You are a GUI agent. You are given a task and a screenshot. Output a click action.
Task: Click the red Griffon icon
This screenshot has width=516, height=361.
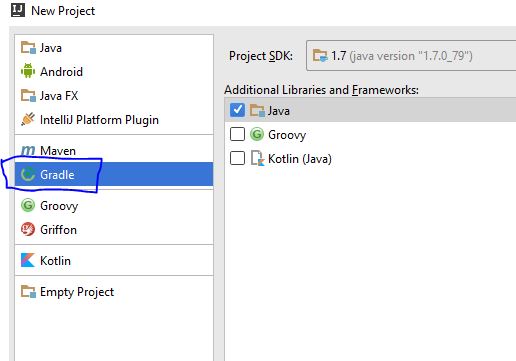[x=28, y=229]
